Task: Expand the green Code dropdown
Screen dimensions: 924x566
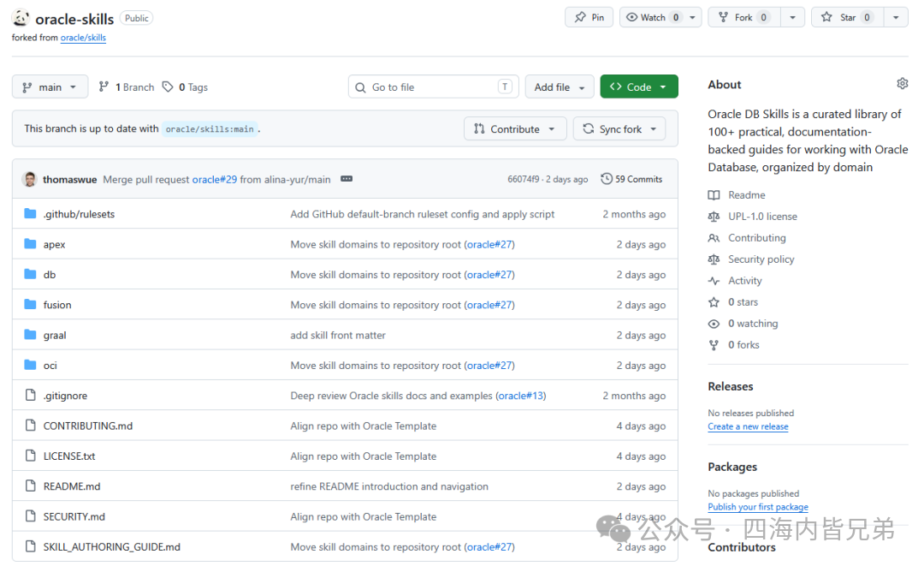Action: [639, 86]
